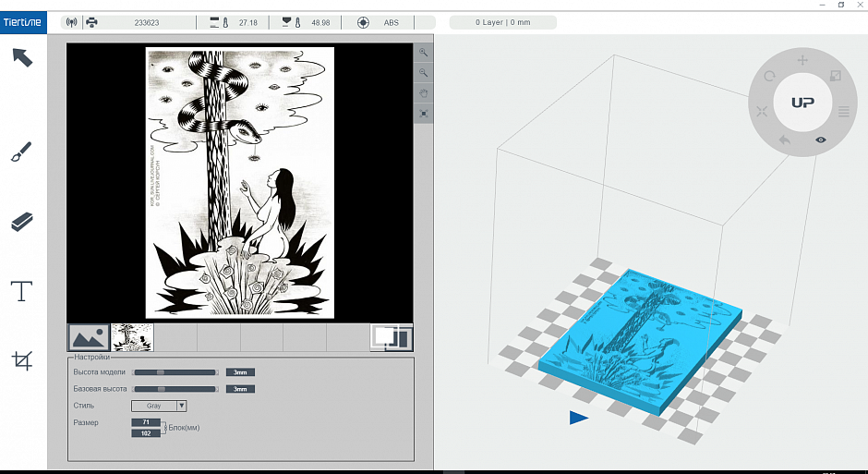Image resolution: width=868 pixels, height=474 pixels.
Task: Click the blue front direction arrow
Action: (578, 417)
